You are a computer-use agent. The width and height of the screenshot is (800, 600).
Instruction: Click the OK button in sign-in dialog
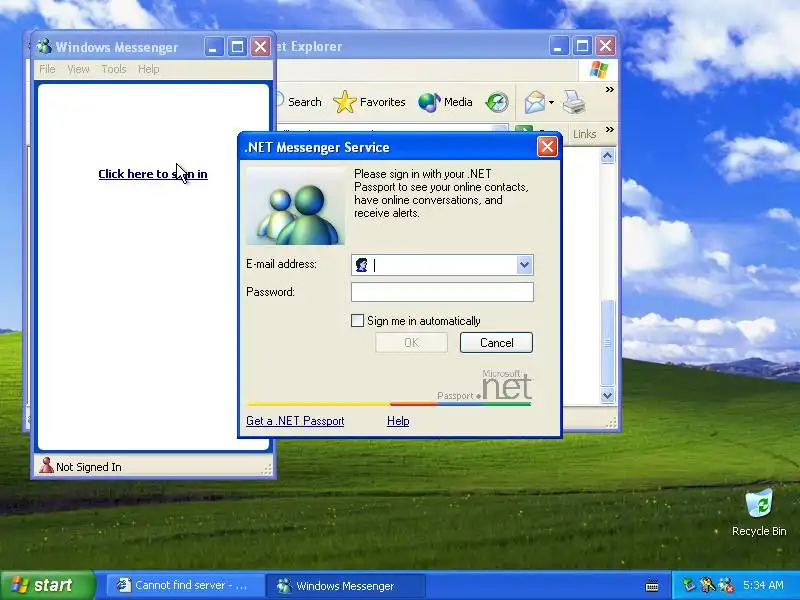411,342
